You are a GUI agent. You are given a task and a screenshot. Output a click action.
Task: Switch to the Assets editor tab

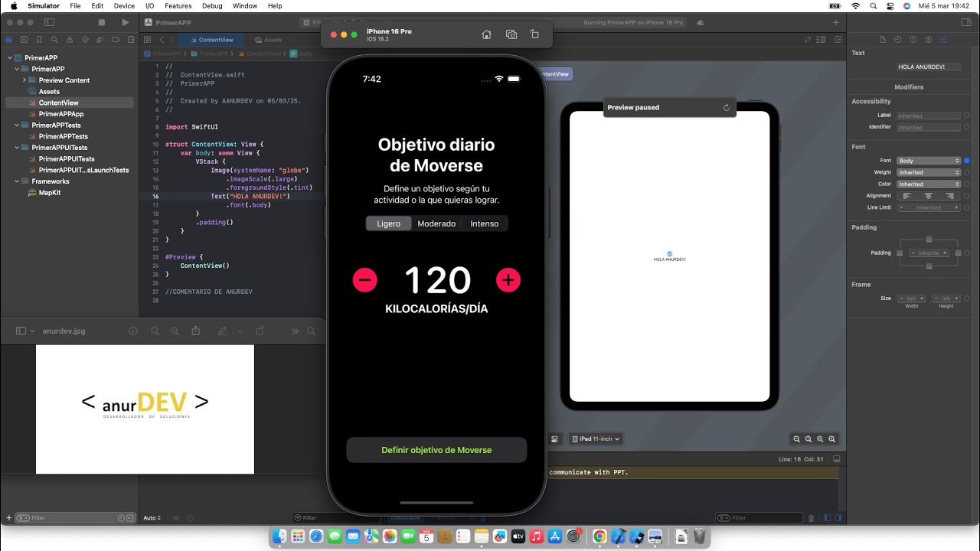[269, 40]
